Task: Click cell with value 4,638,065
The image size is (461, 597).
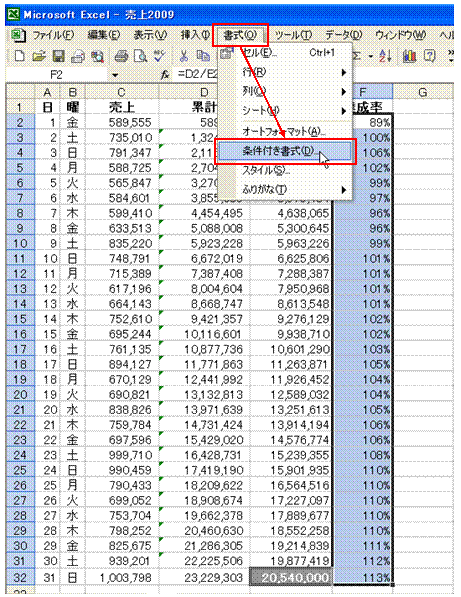Action: pos(291,213)
